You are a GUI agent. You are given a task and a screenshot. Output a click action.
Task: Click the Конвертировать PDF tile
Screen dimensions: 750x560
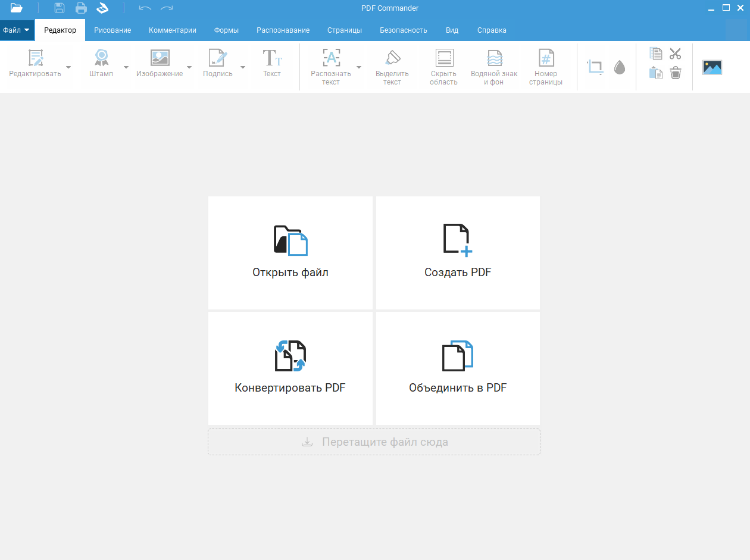[290, 368]
